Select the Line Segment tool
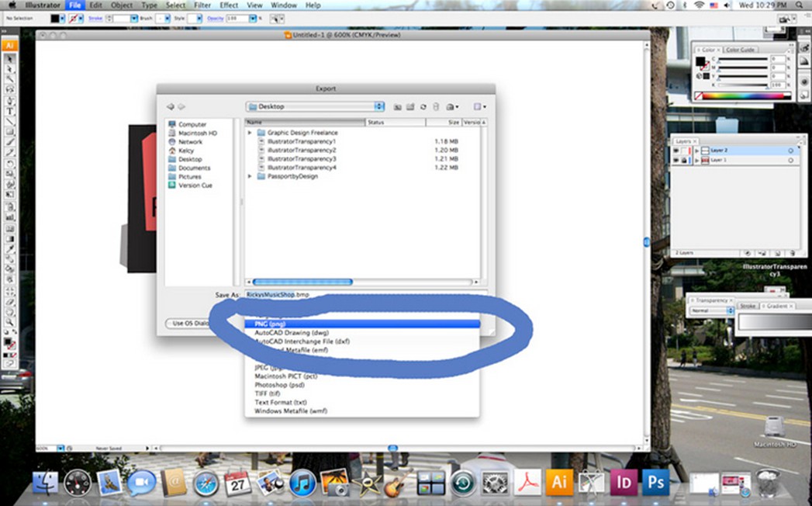The image size is (812, 506). [9, 122]
